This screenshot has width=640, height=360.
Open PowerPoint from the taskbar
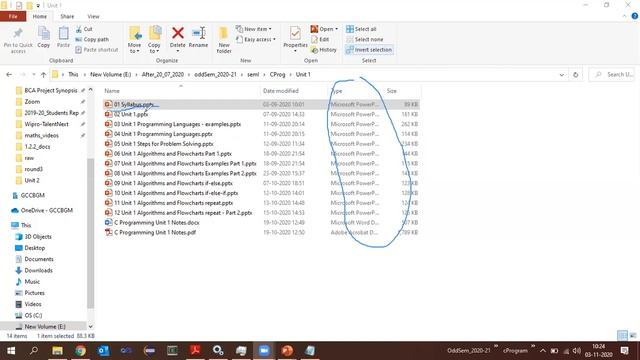pyautogui.click(x=287, y=351)
